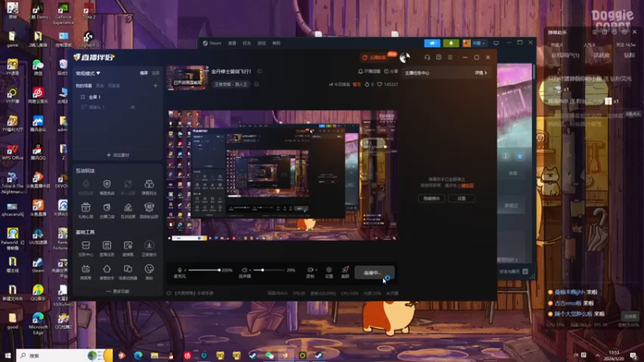644x362 pixels.
Task: Open the Steam menu in Steam window
Action: [x=212, y=43]
